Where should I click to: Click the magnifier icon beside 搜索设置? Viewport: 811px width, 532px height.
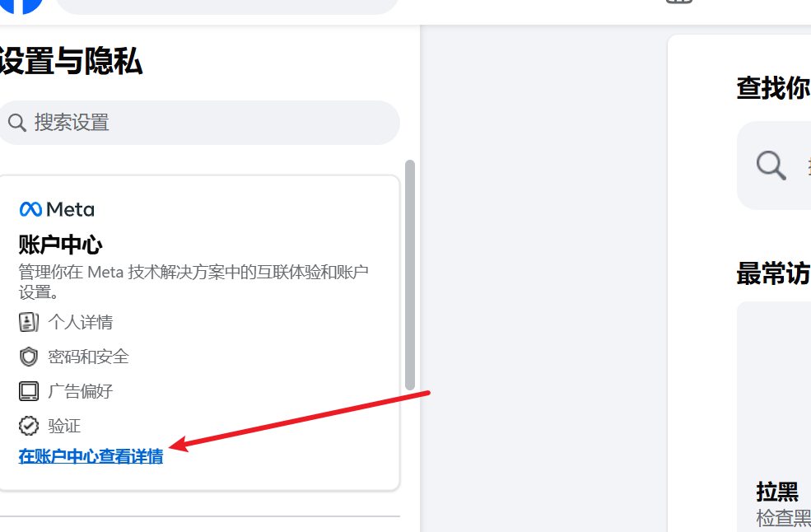click(17, 123)
